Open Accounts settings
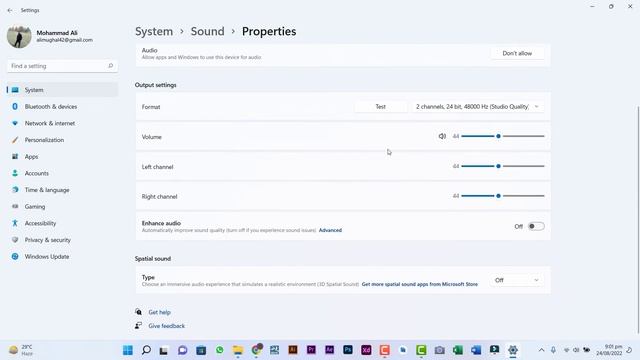 (62, 173)
